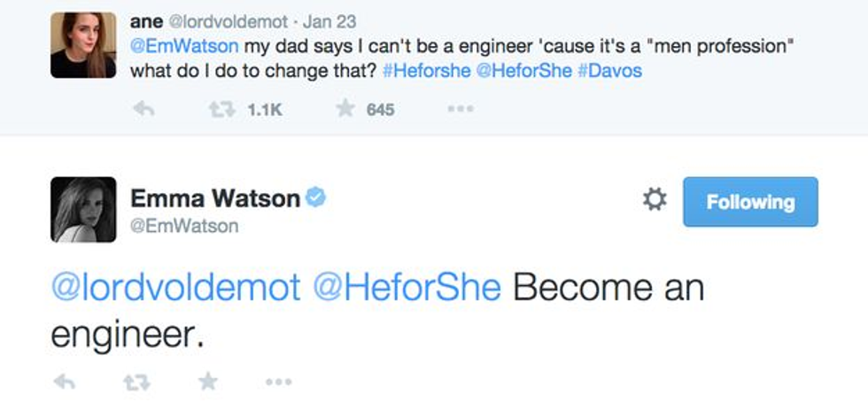The image size is (868, 401).
Task: Open more options on Emma Watson's tweet
Action: click(278, 382)
